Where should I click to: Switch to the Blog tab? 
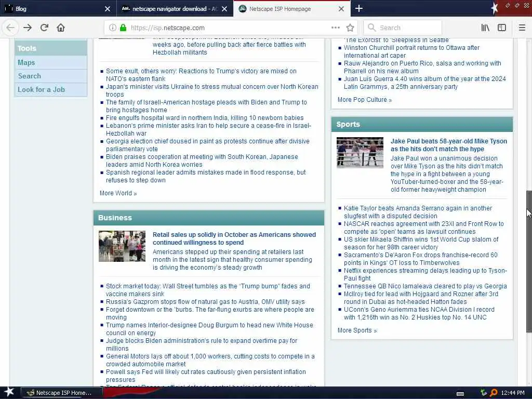pyautogui.click(x=58, y=8)
